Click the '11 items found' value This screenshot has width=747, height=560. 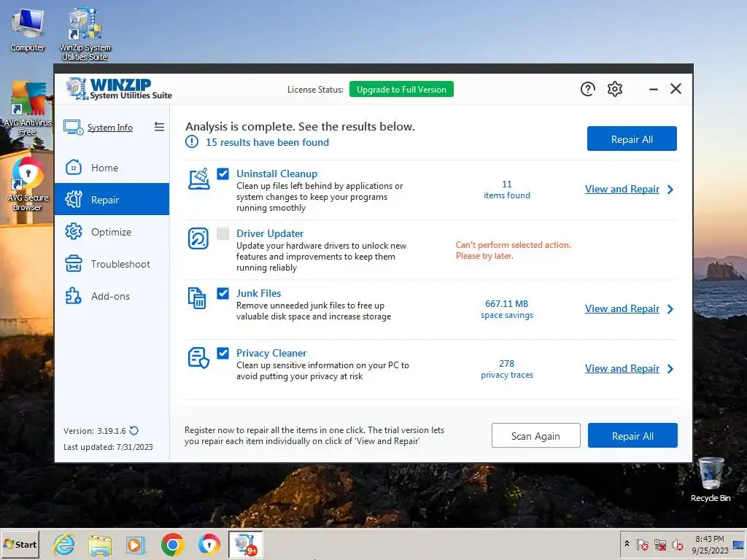[x=507, y=190]
